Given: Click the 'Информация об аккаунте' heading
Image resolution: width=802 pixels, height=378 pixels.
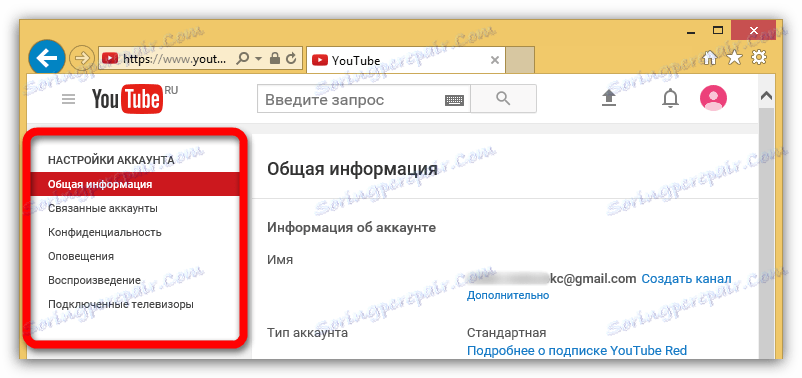Looking at the screenshot, I should 351,227.
